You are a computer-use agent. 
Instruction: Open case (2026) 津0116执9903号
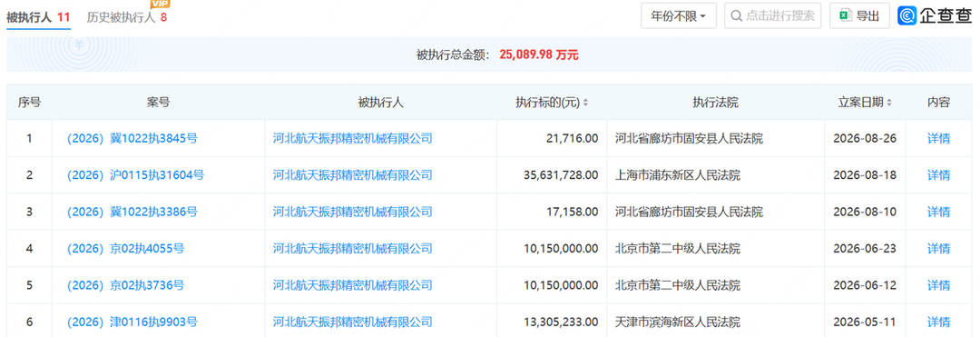pyautogui.click(x=132, y=322)
